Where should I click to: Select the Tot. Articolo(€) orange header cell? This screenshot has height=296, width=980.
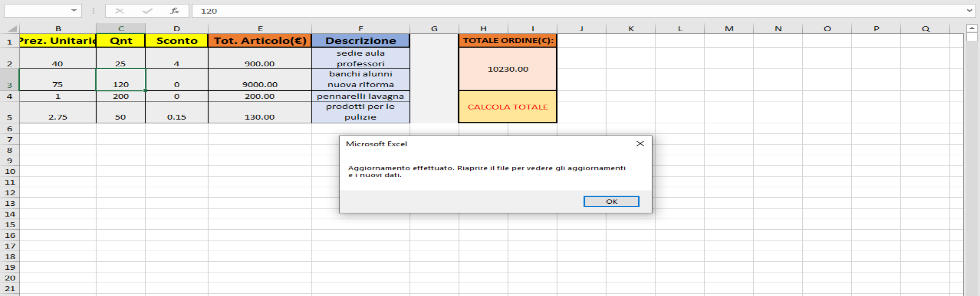260,41
